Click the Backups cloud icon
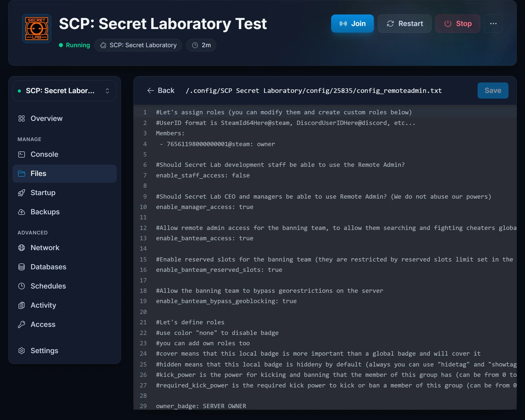This screenshot has width=525, height=420. coord(22,212)
